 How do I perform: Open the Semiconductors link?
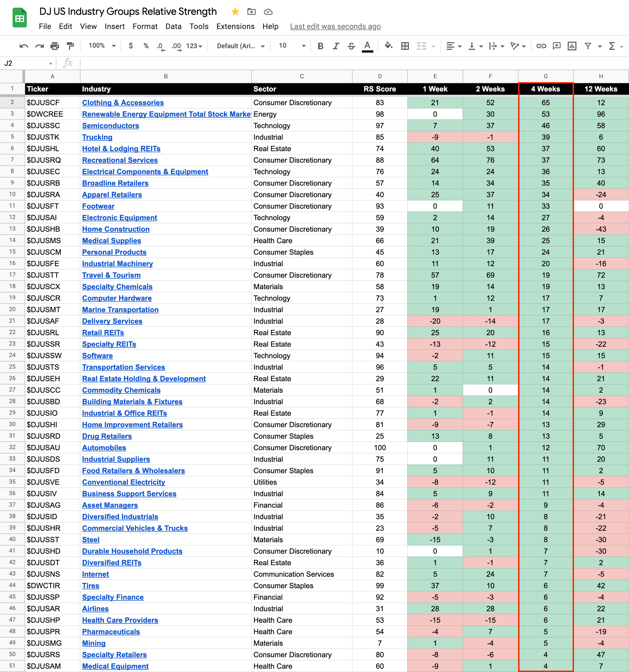pos(111,126)
